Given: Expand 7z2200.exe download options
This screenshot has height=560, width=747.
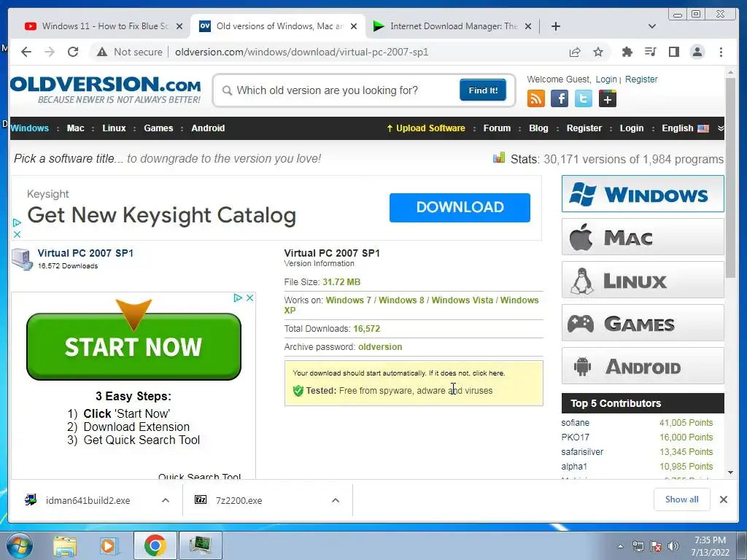Looking at the screenshot, I should point(336,500).
